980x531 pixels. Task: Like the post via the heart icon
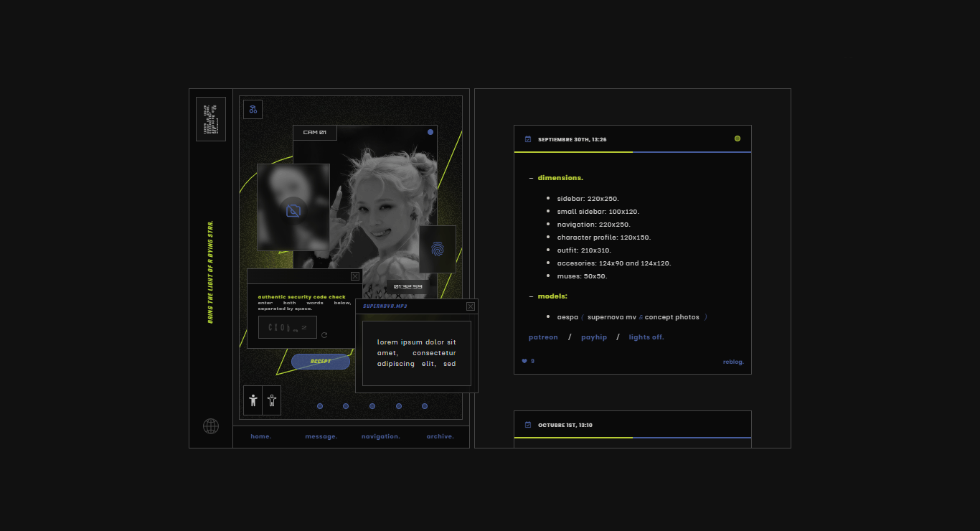tap(524, 361)
